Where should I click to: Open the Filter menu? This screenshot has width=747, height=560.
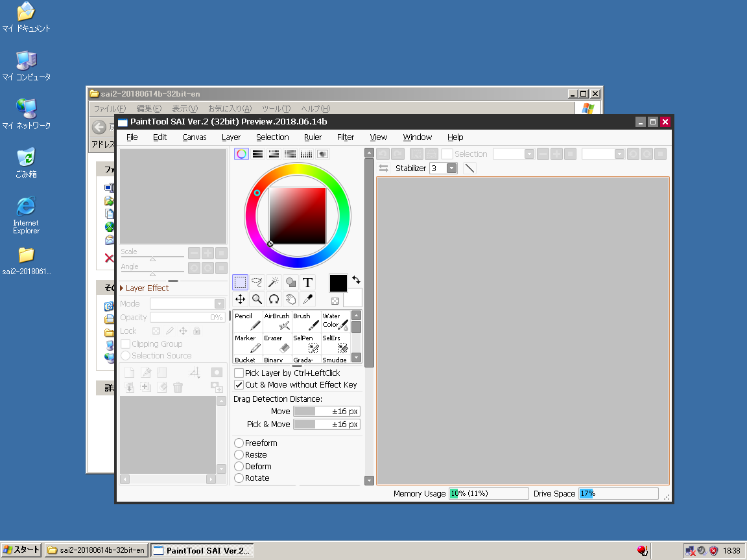pos(346,137)
